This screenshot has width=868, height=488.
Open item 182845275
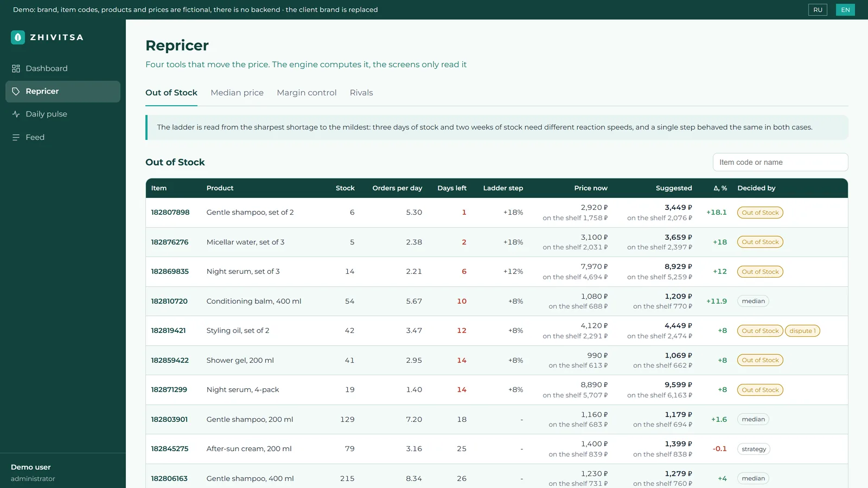[170, 449]
